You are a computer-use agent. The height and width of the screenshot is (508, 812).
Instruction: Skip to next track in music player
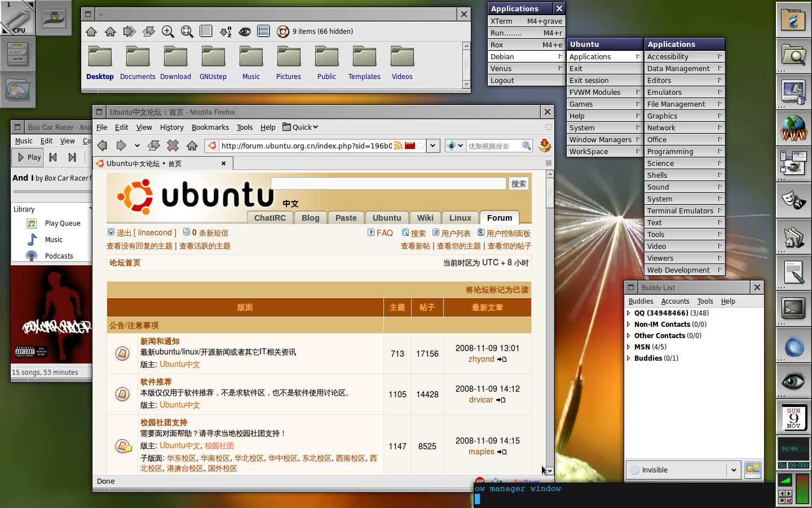[72, 157]
